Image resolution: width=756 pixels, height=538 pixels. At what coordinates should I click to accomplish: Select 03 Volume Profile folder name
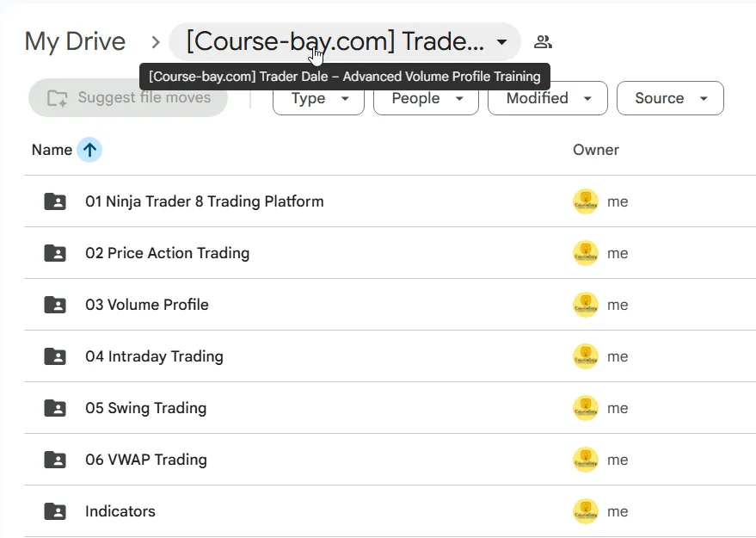click(x=147, y=305)
